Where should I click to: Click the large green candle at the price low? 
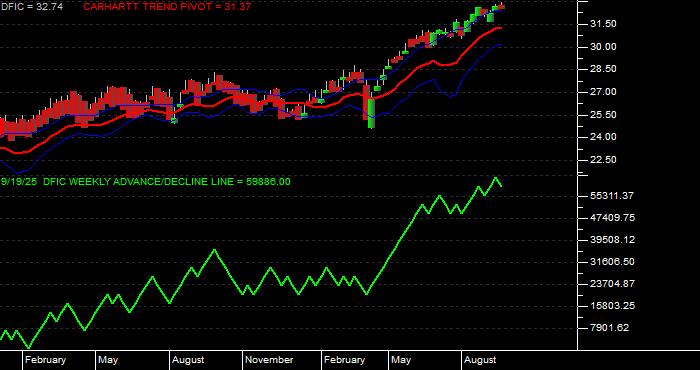pyautogui.click(x=371, y=113)
